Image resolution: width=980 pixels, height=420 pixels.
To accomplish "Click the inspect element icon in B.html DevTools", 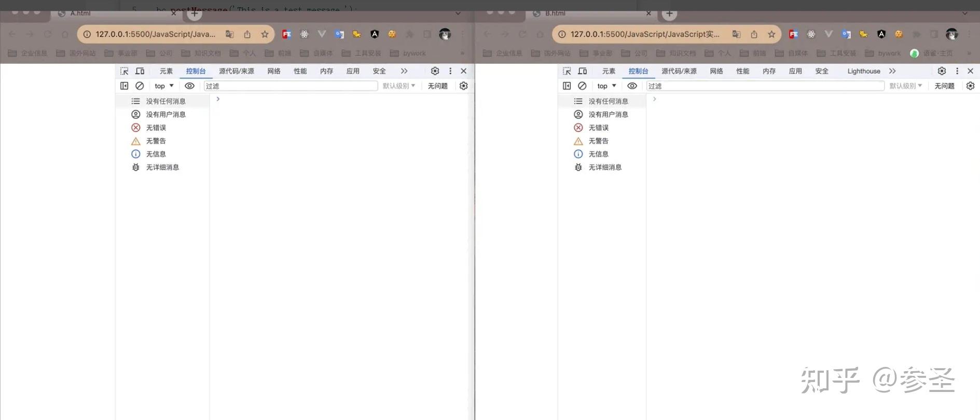I will (x=567, y=71).
